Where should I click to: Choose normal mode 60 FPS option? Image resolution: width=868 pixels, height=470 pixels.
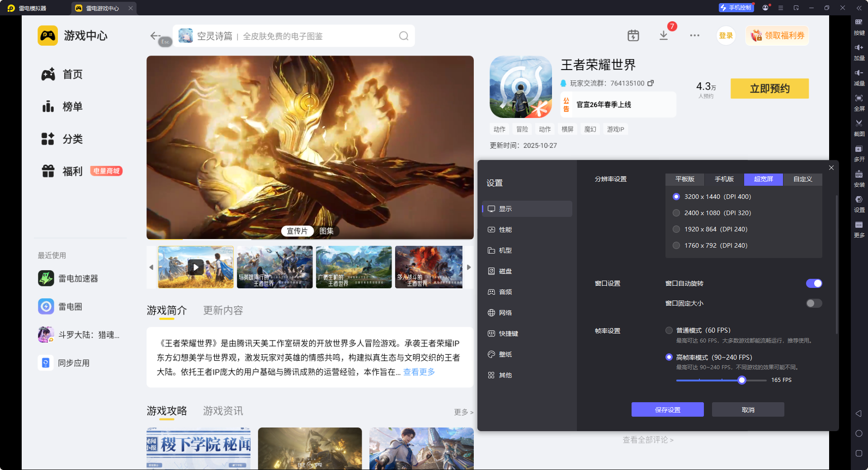point(669,330)
